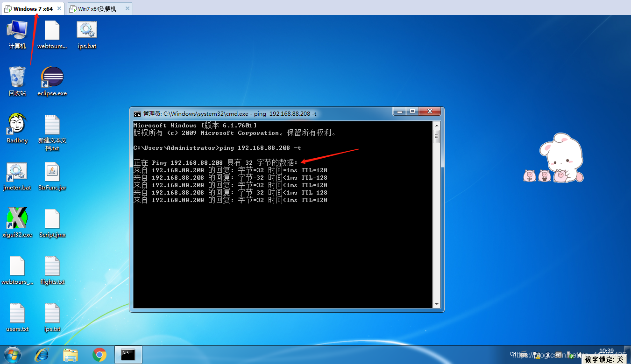This screenshot has width=631, height=364.
Task: Click the 2009 Microsoft Corporation copyright line
Action: [x=234, y=133]
